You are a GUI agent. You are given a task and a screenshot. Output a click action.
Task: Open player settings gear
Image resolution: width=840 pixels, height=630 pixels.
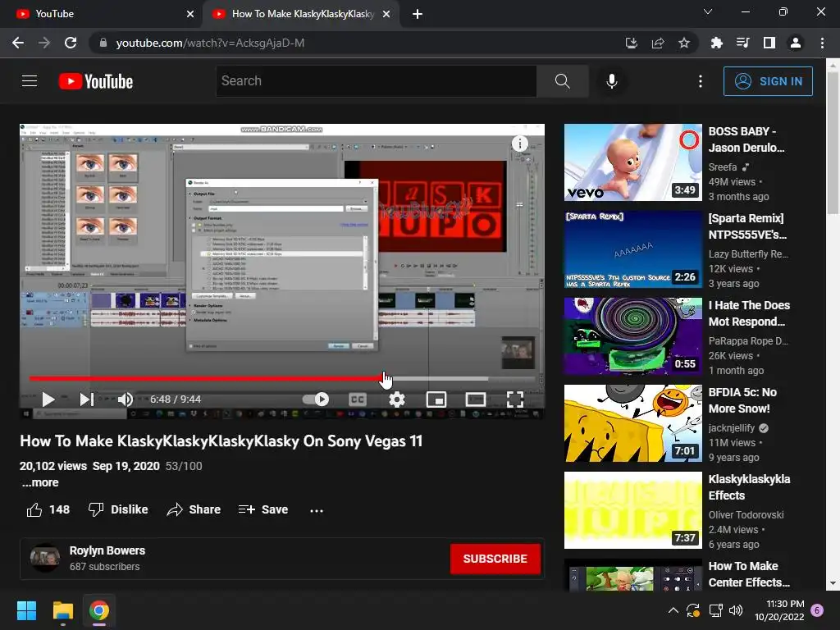click(396, 399)
